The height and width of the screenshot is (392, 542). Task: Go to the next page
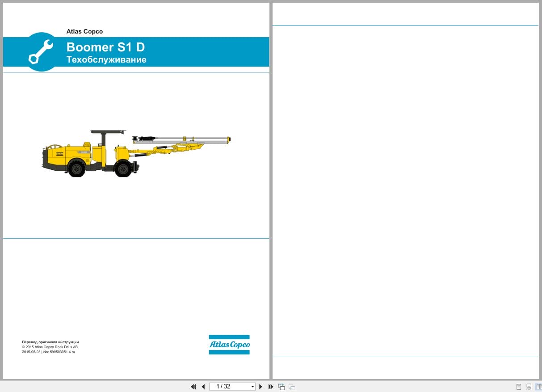[x=261, y=387]
